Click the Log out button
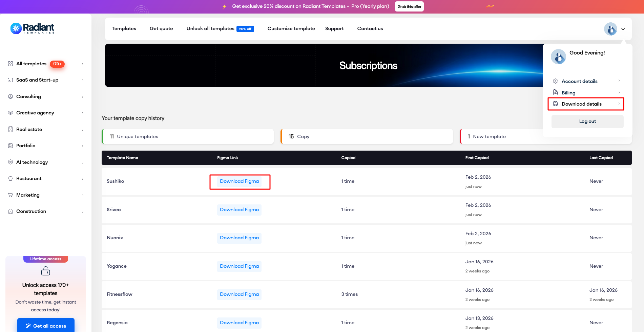The width and height of the screenshot is (644, 332). (x=587, y=121)
